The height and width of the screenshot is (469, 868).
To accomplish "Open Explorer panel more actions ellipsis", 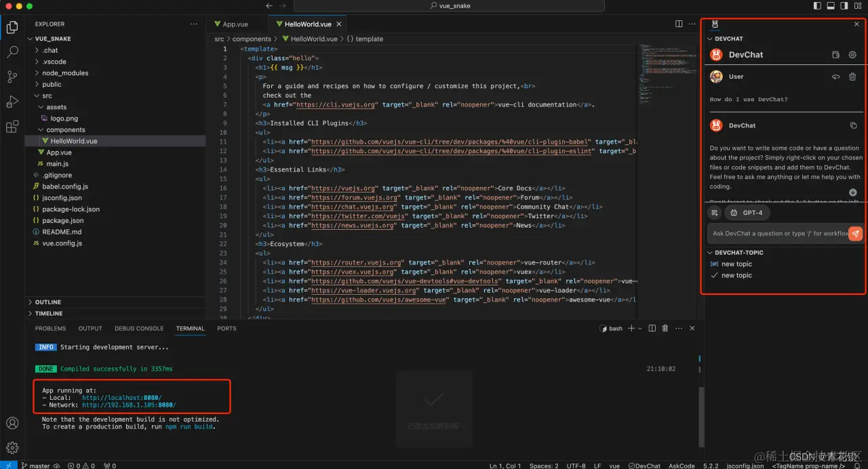I will click(x=194, y=24).
